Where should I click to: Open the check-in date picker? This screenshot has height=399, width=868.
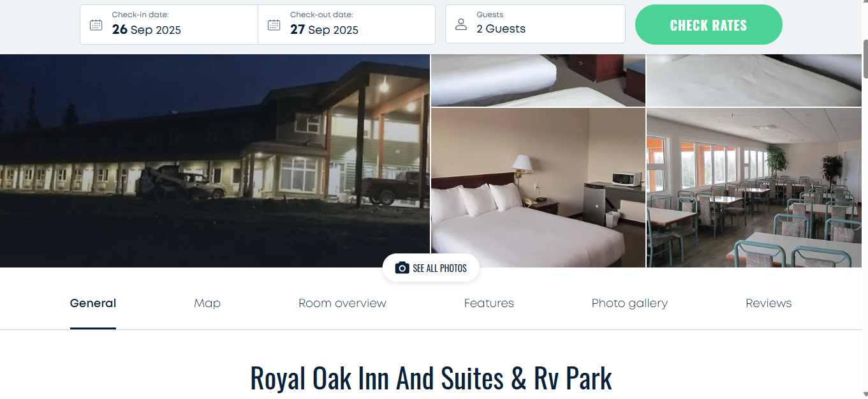(x=169, y=24)
